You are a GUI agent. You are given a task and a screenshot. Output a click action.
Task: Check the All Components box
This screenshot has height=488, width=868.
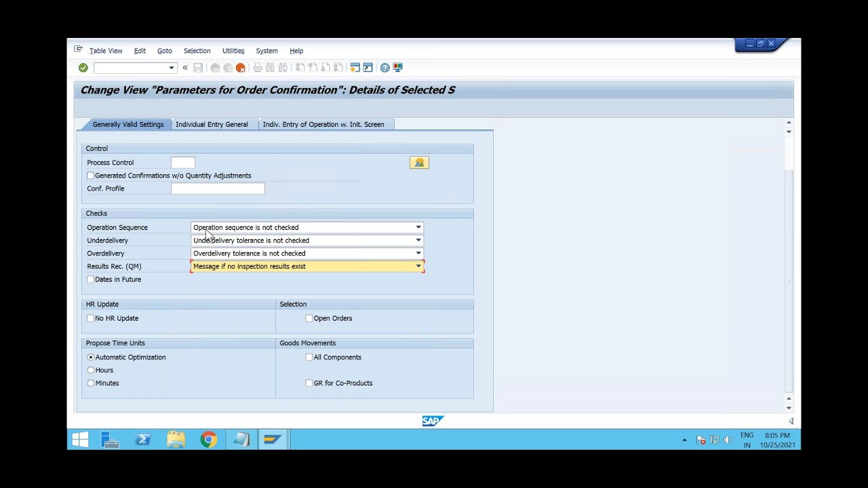click(309, 357)
